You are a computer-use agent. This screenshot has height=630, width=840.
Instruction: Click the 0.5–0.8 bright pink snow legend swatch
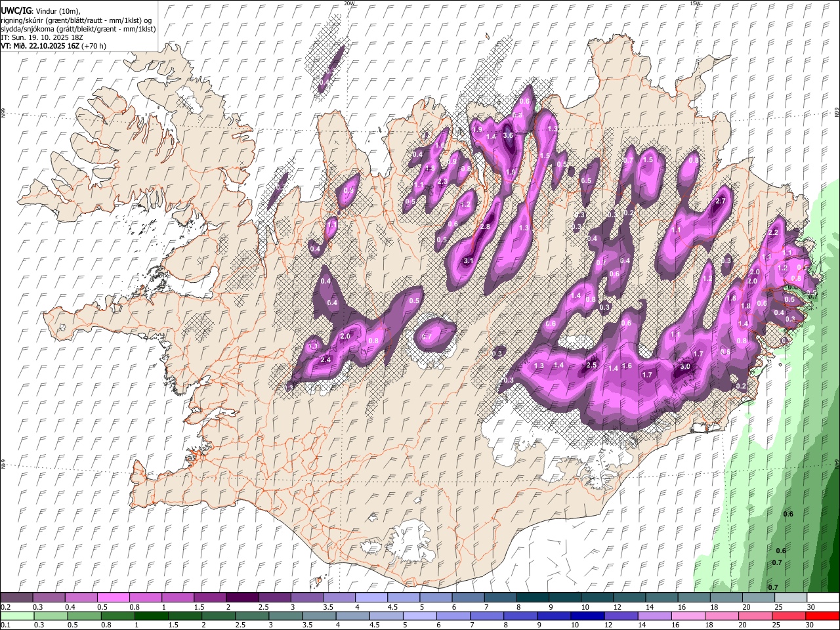114,598
